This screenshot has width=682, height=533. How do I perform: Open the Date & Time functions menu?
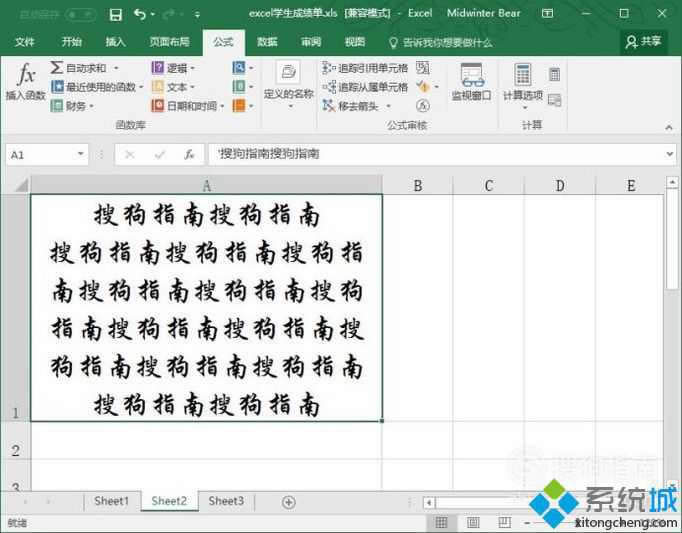point(187,106)
